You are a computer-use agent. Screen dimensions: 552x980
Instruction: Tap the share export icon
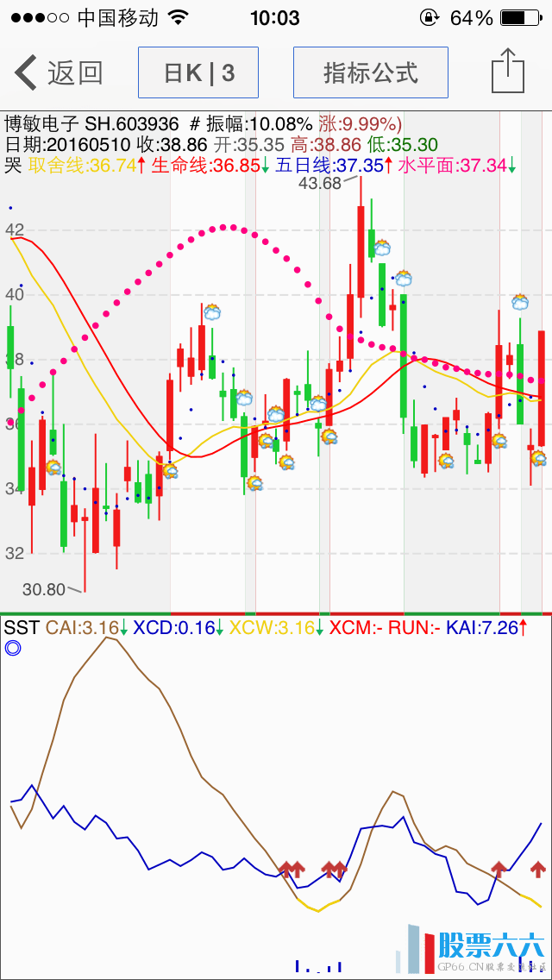507,72
